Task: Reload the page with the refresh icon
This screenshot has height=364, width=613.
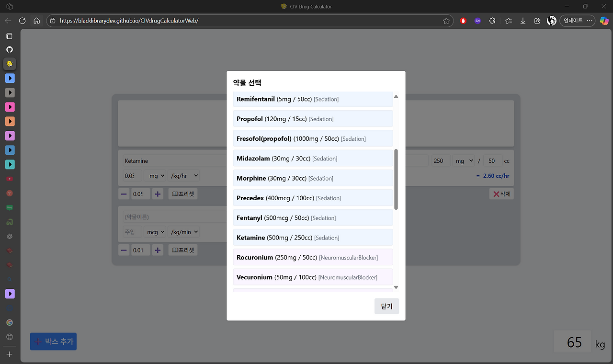Action: [x=22, y=21]
